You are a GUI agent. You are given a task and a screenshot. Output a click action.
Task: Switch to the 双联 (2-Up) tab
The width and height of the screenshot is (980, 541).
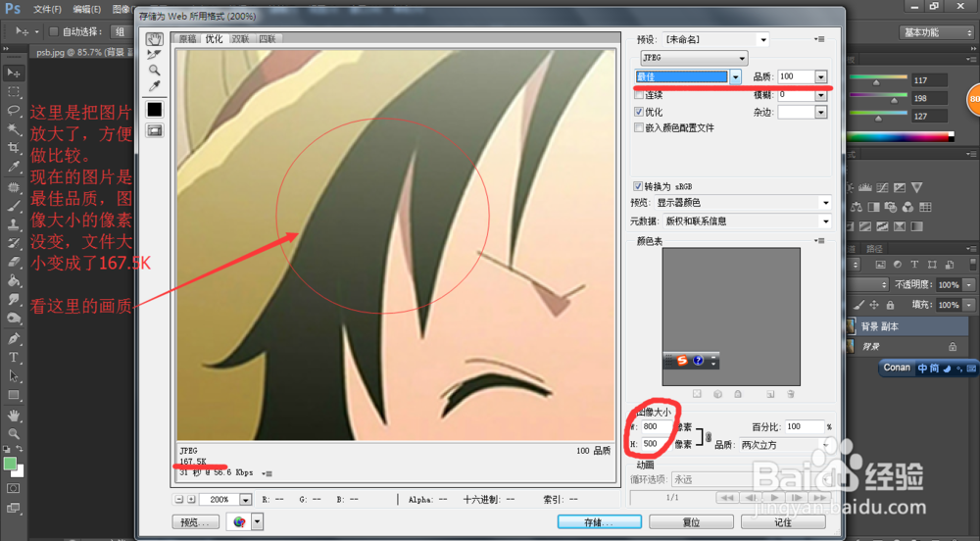click(x=241, y=39)
